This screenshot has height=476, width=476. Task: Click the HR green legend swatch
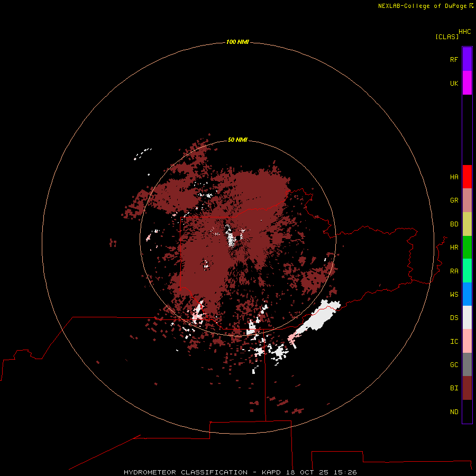[x=467, y=248]
